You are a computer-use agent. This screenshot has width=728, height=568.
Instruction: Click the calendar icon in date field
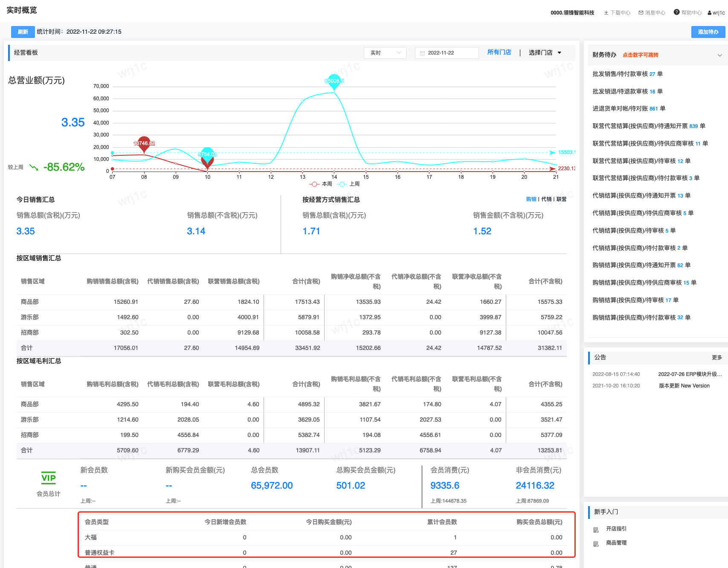pyautogui.click(x=422, y=53)
